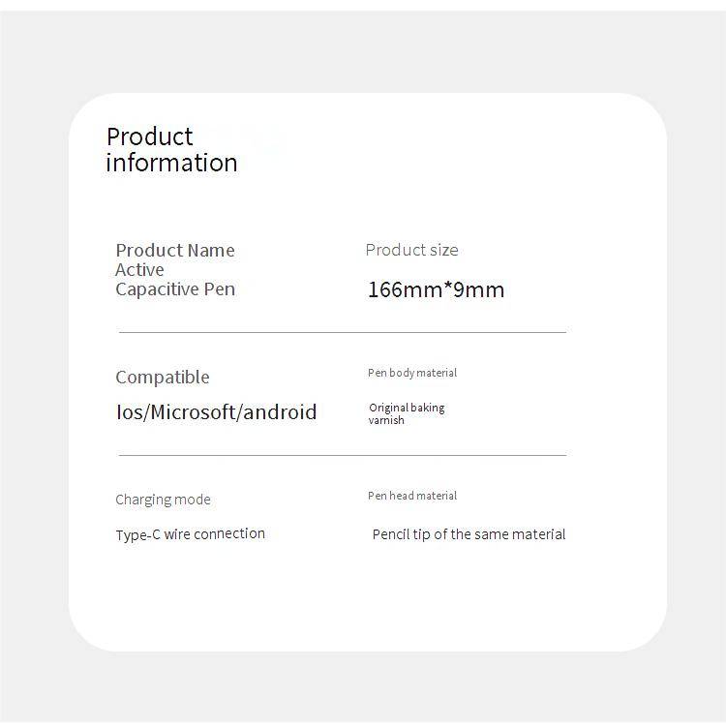Click the word 'information' in the heading
This screenshot has width=726, height=728.
point(171,163)
